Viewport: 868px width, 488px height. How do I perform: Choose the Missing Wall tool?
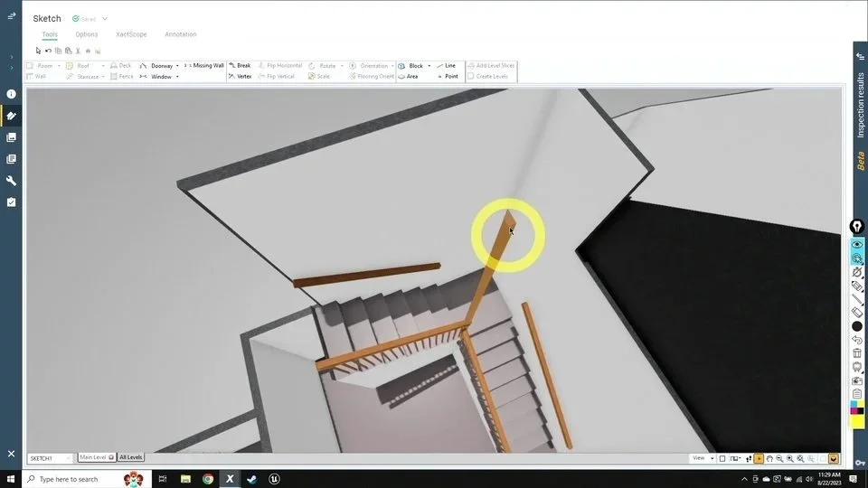click(204, 65)
